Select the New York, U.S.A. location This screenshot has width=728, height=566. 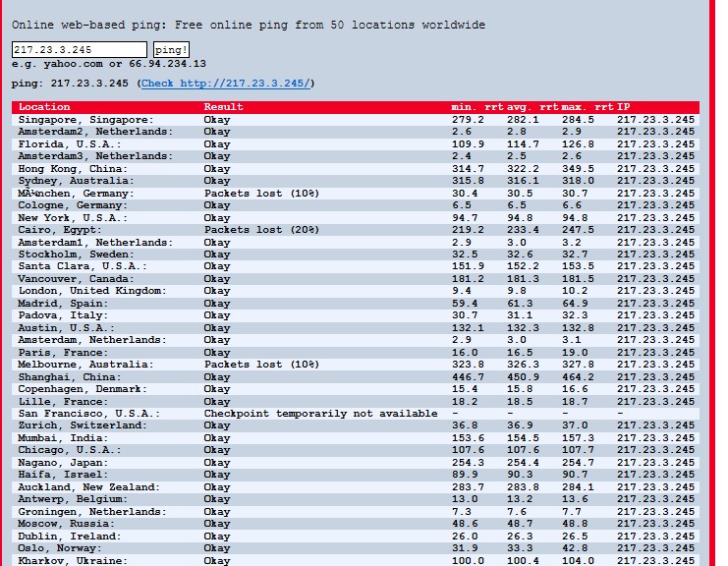pyautogui.click(x=73, y=218)
